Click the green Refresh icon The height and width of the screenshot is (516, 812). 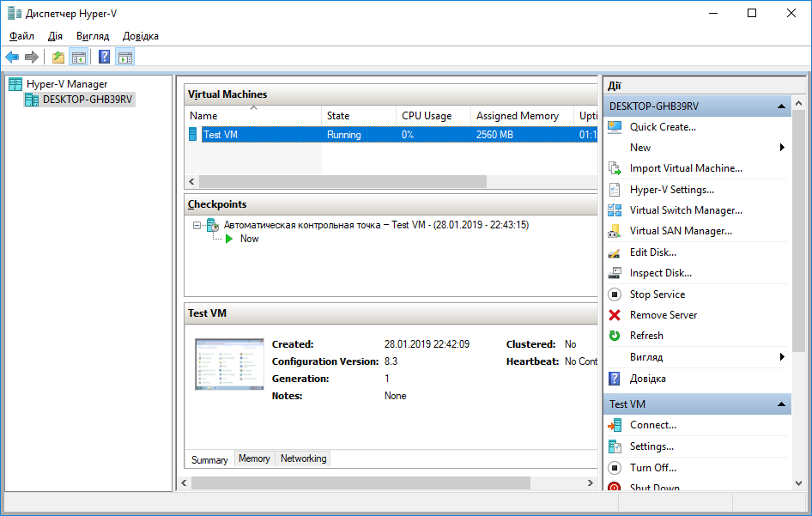615,336
